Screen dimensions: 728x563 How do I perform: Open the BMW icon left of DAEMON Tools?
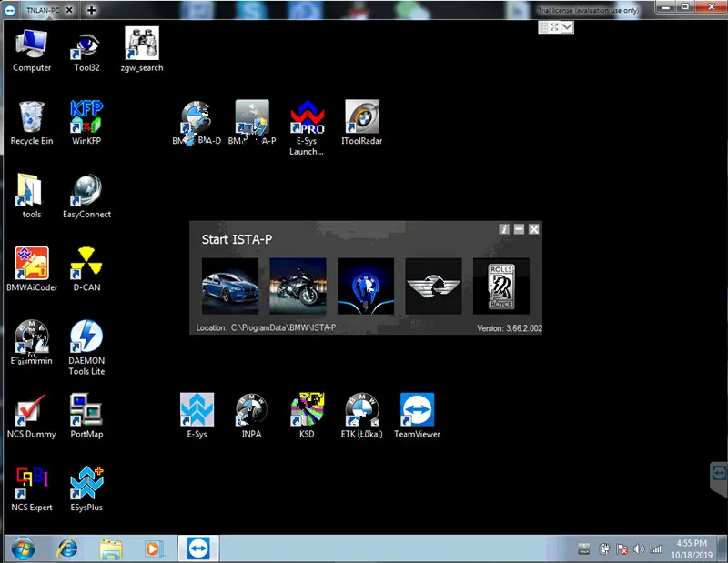(32, 343)
